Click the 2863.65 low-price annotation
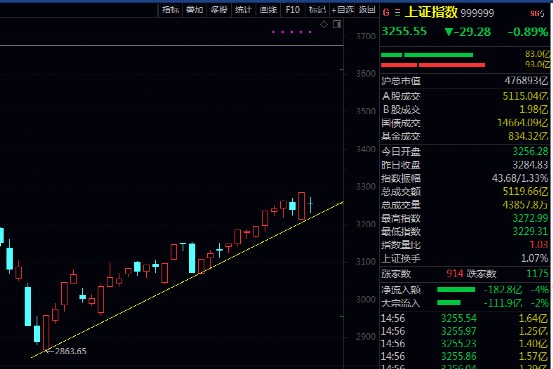Viewport: 553px width, 369px height. click(x=71, y=351)
